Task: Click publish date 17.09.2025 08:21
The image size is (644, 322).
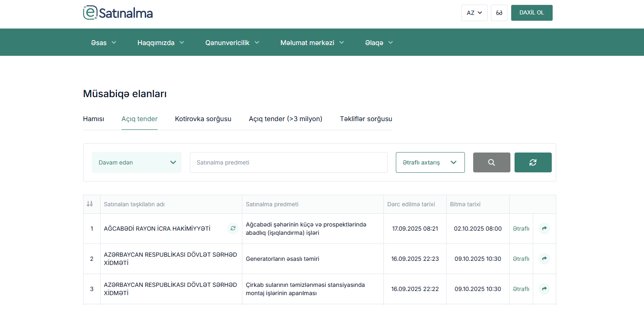Action: click(x=415, y=229)
